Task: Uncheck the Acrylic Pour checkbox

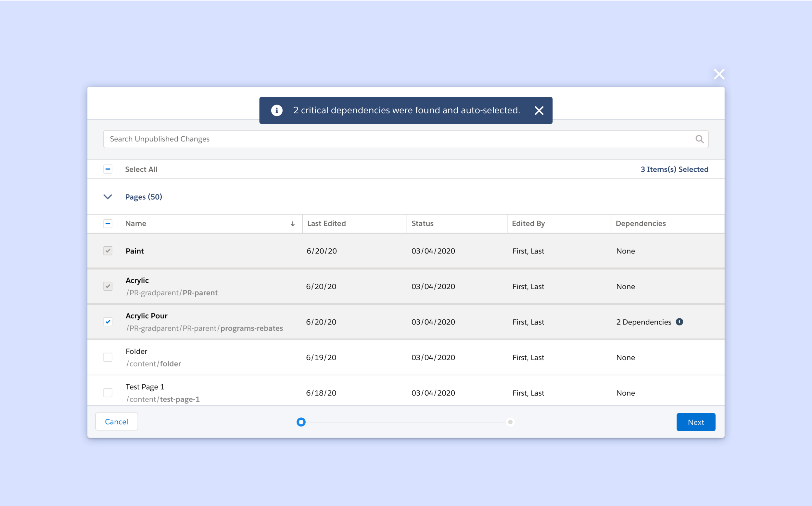Action: (108, 322)
